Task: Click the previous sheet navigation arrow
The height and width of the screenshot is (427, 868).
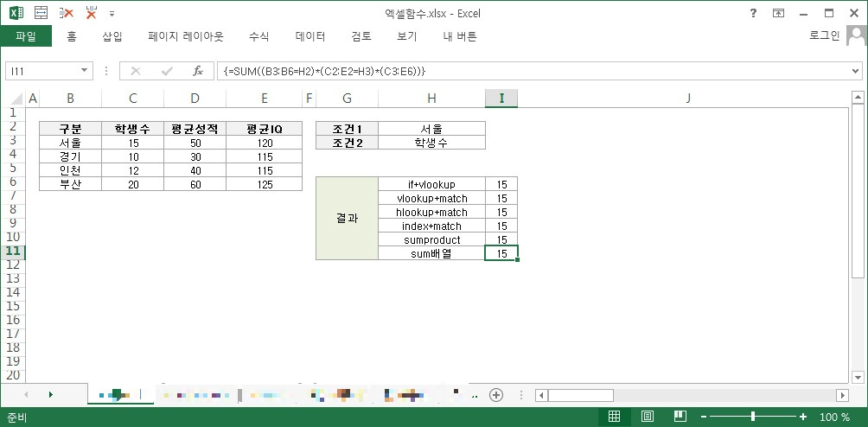Action: click(x=26, y=394)
